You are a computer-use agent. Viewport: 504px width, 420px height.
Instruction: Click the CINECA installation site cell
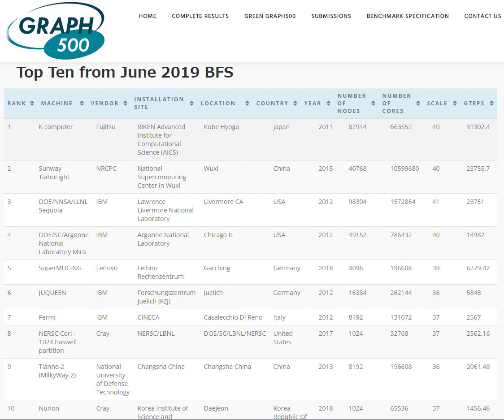coord(148,317)
